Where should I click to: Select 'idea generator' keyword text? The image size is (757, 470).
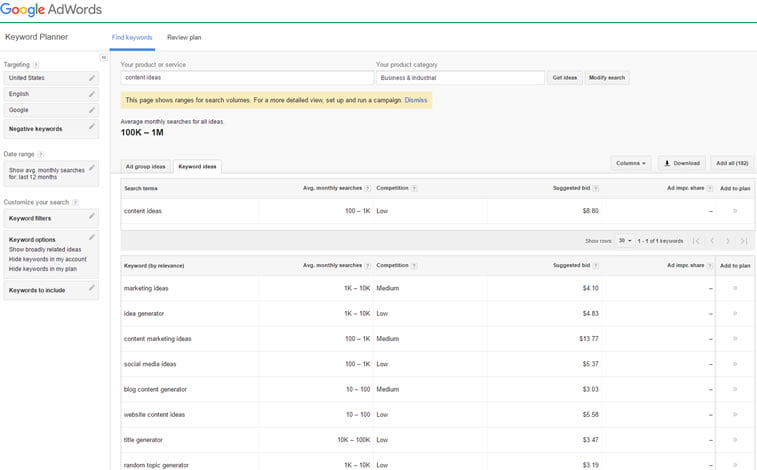(144, 314)
